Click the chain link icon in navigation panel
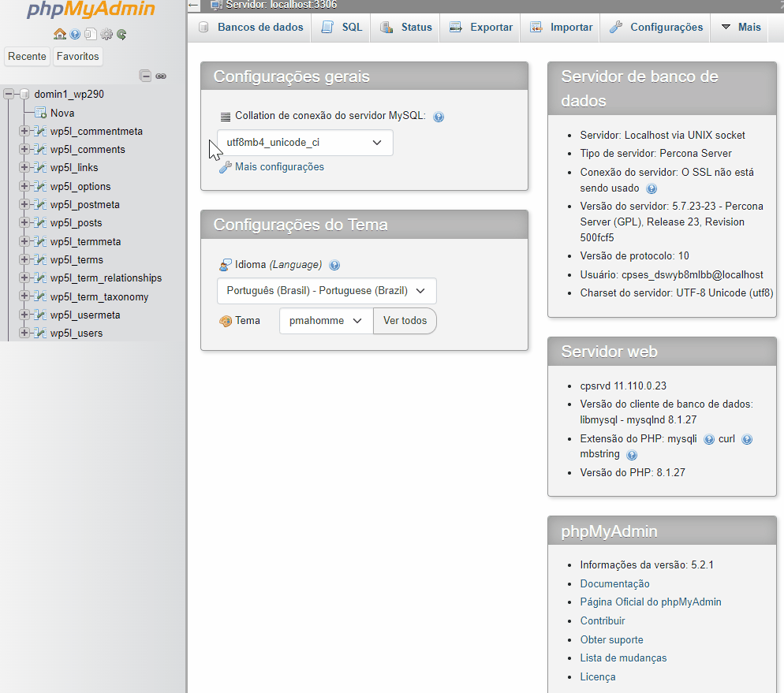This screenshot has width=784, height=693. (161, 76)
